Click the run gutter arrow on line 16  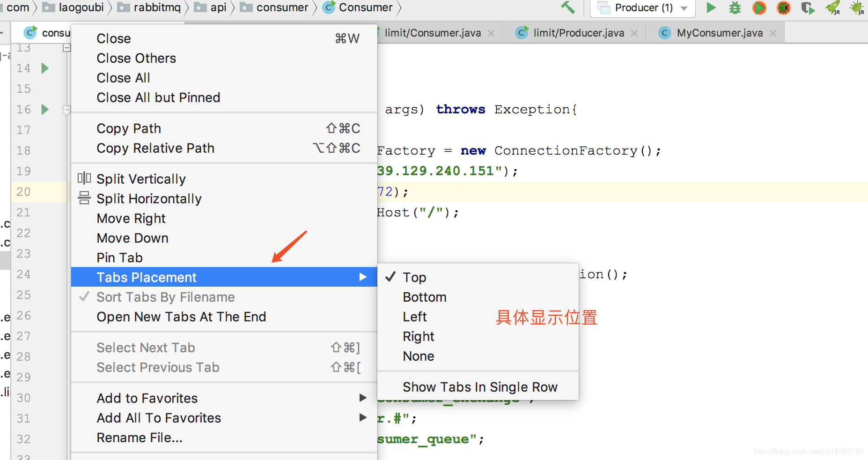pyautogui.click(x=45, y=110)
